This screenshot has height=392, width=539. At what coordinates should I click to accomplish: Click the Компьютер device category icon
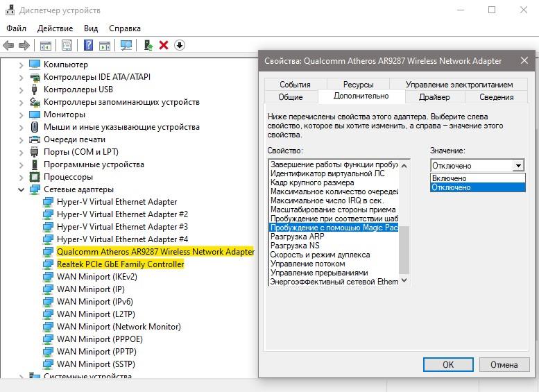point(35,65)
